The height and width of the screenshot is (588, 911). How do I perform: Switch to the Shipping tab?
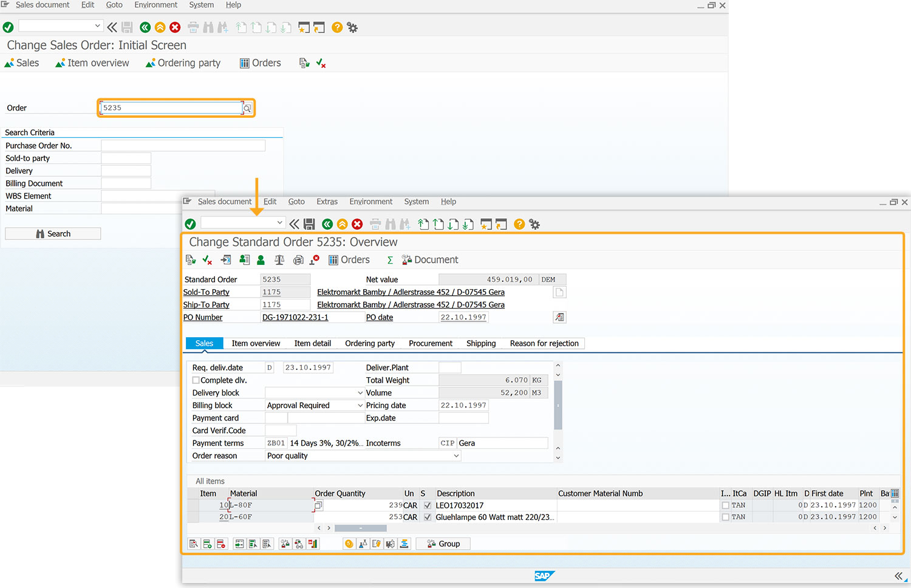click(481, 343)
